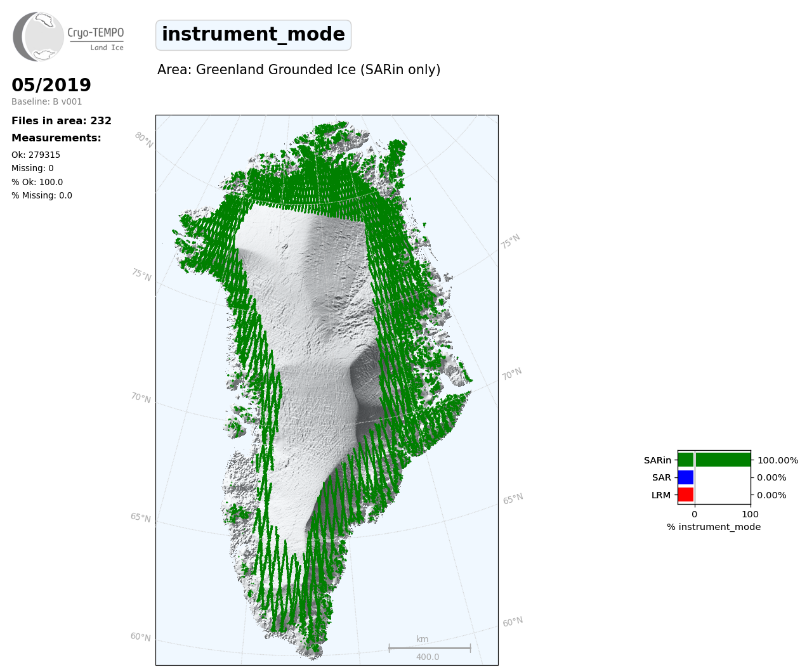Click the Ok: 279315 measurement line
This screenshot has height=672, width=807.
36,155
